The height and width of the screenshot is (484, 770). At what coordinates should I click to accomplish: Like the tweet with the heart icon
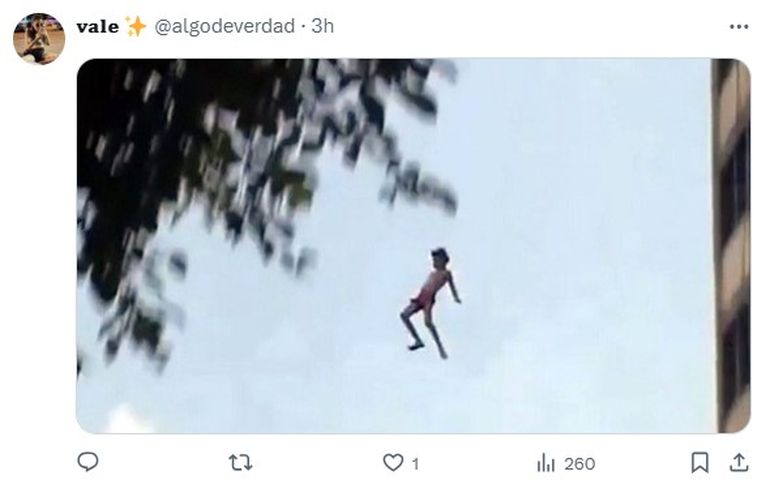tap(393, 462)
